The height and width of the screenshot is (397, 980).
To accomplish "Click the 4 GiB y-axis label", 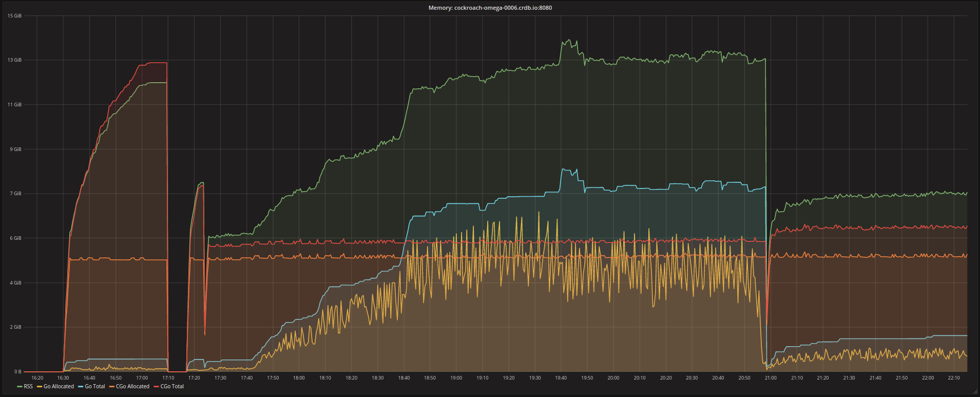I will tap(15, 283).
